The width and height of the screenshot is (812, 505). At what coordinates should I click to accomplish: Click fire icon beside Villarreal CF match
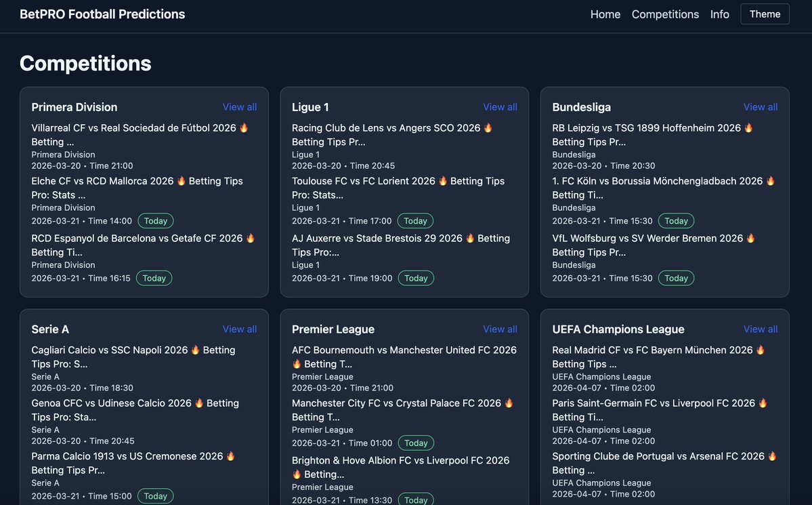coord(244,127)
